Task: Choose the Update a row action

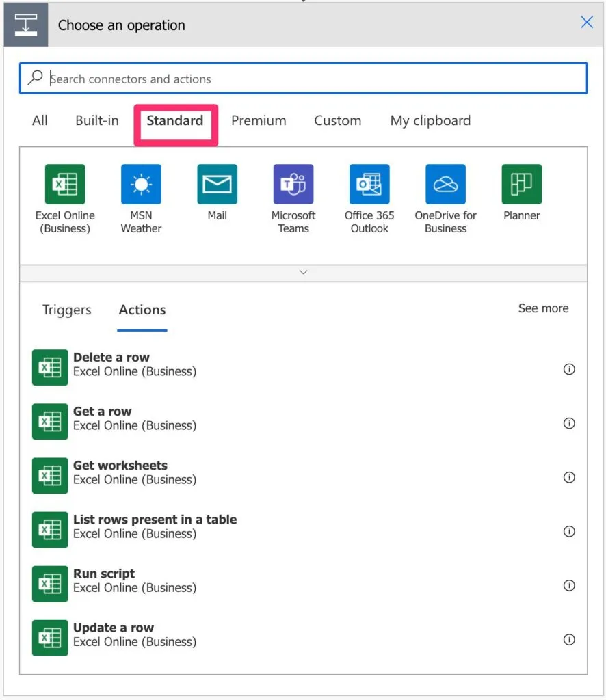Action: (x=114, y=635)
